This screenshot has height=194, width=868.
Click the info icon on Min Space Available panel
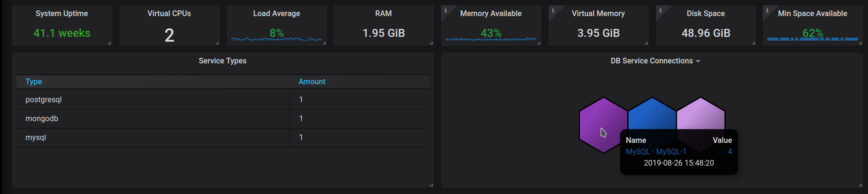tap(767, 10)
